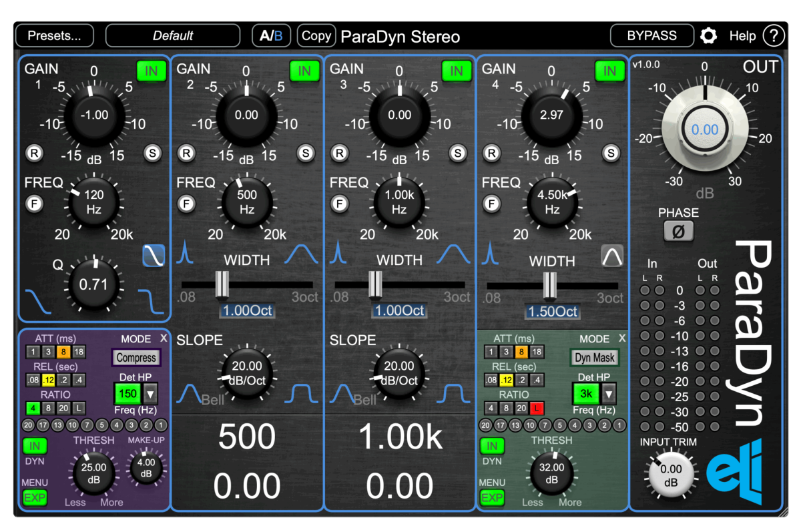Click the band 2 WIDTH slider handle
Image resolution: width=801 pixels, height=532 pixels.
point(222,284)
